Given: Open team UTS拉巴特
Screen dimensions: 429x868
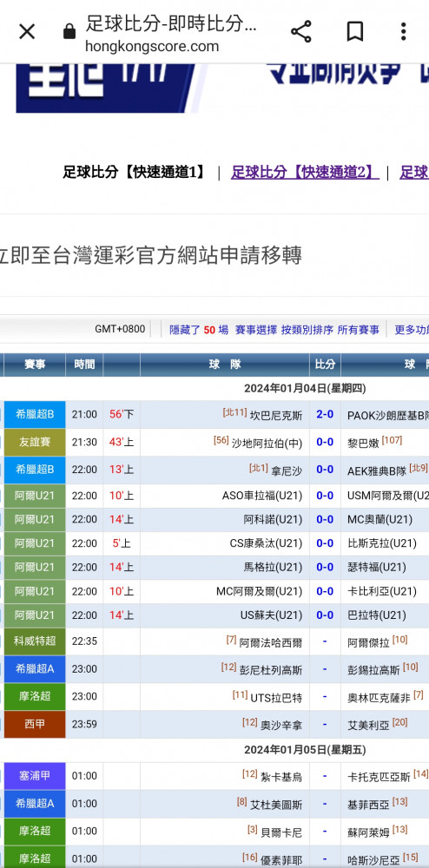Looking at the screenshot, I should pyautogui.click(x=276, y=698).
